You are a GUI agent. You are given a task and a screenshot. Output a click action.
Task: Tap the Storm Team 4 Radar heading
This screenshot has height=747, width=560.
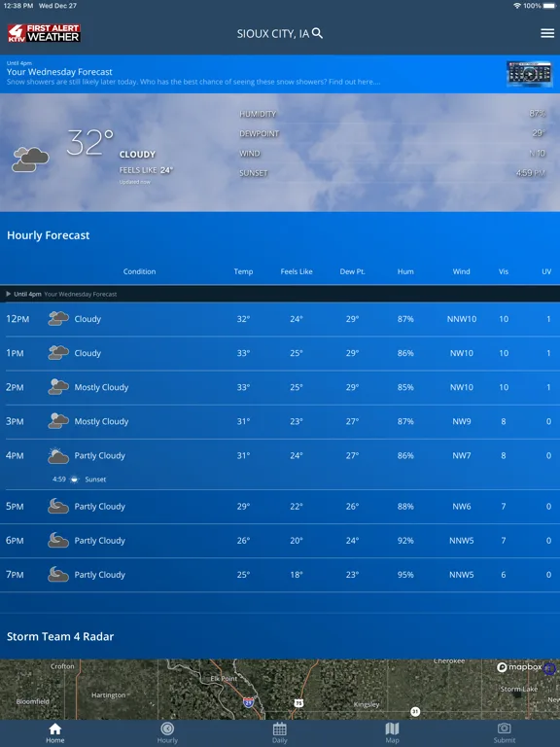(x=60, y=636)
